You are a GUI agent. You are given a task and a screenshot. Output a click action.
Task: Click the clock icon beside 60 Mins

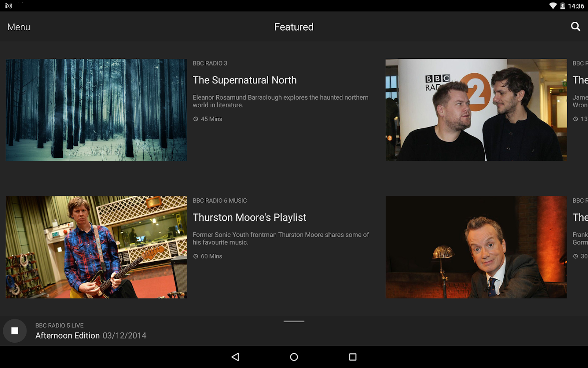coord(196,256)
